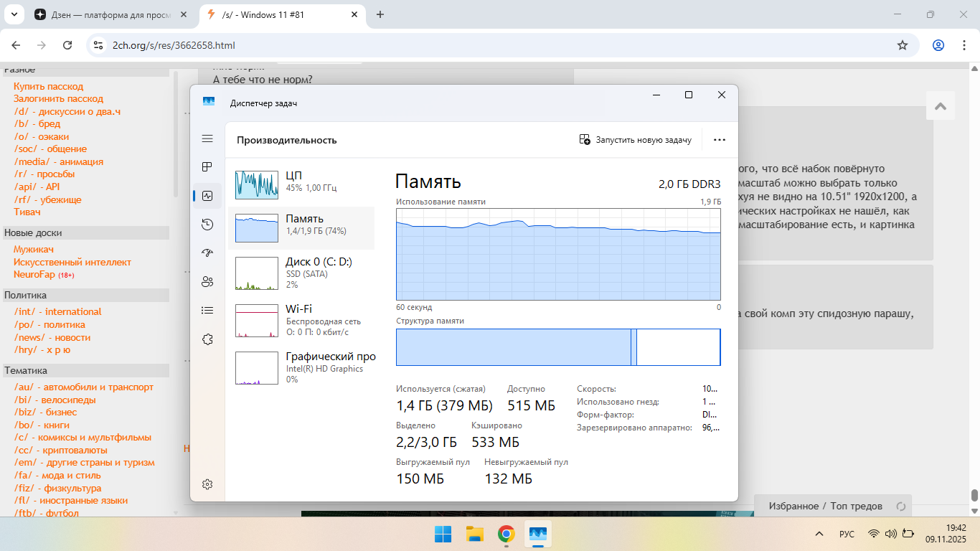Open the Users icon in Task Manager sidebar
980x551 pixels.
tap(207, 281)
